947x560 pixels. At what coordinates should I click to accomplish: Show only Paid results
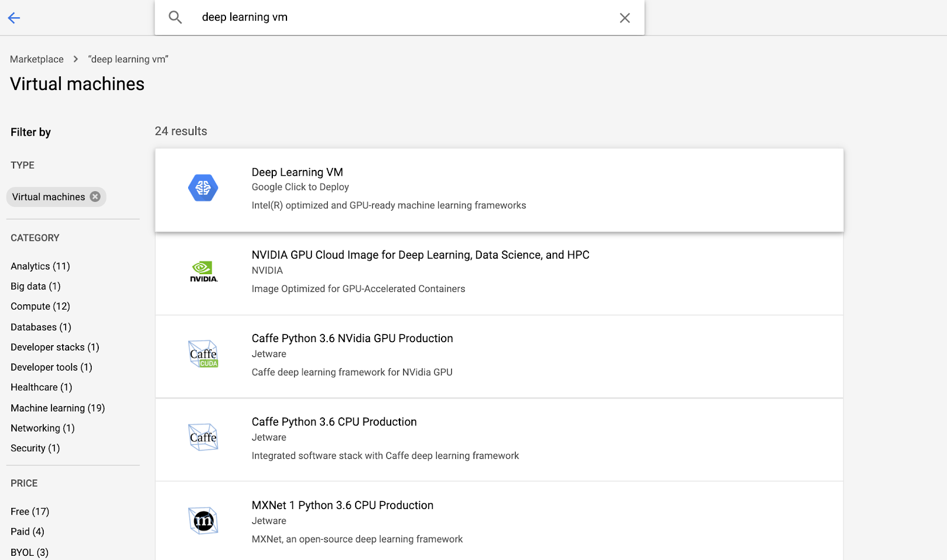28,532
